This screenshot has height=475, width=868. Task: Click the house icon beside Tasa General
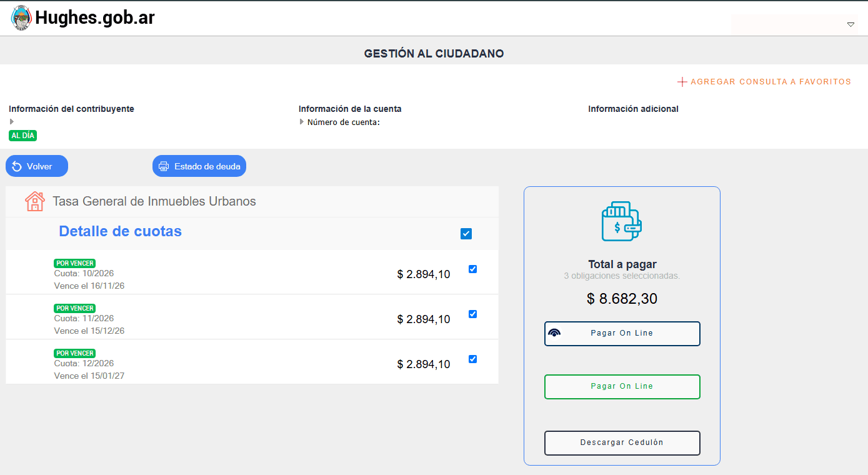coord(35,201)
